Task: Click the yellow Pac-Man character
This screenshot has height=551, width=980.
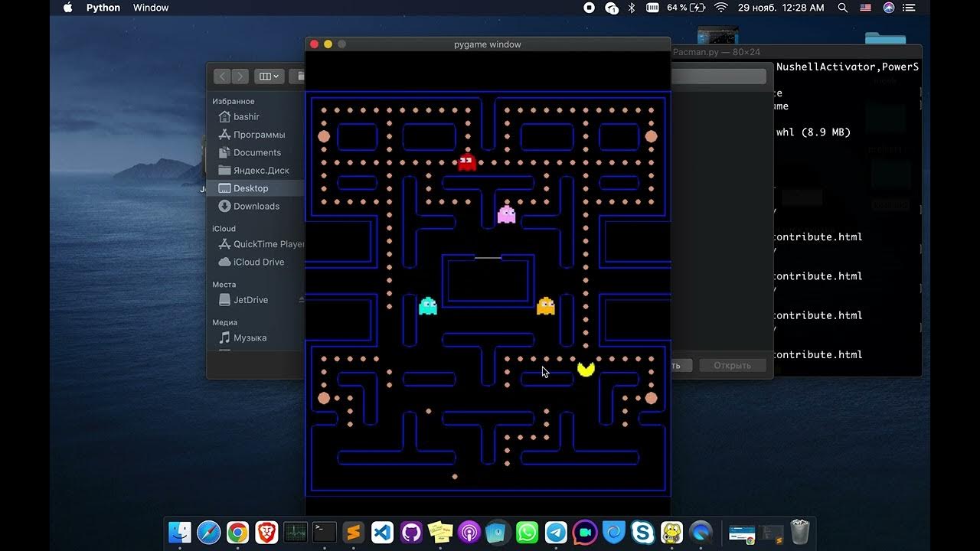Action: pyautogui.click(x=586, y=370)
